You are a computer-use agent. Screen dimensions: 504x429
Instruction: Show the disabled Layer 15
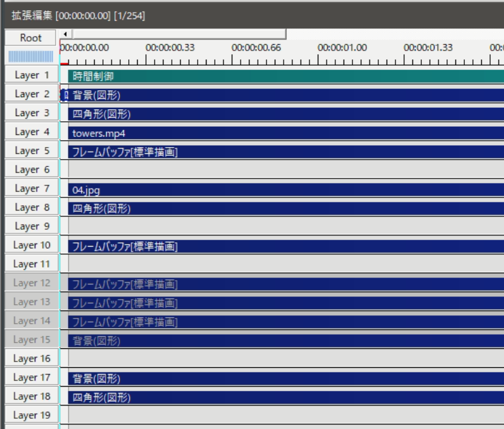pyautogui.click(x=32, y=339)
